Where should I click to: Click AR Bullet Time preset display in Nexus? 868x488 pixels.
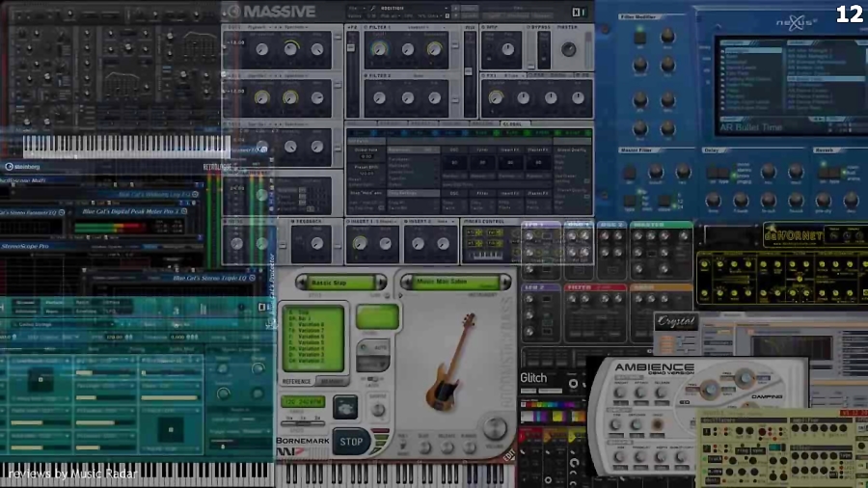[751, 127]
